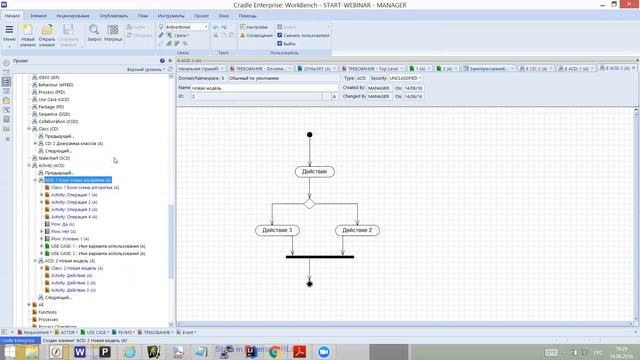Click the Выйти ribbon button
This screenshot has width=640, height=360.
(287, 44)
